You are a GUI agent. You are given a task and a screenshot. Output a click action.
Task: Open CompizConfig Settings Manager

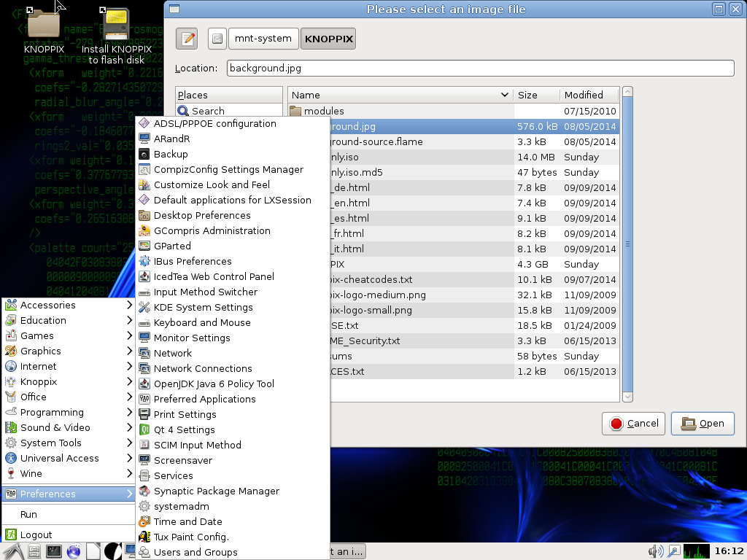click(x=233, y=169)
